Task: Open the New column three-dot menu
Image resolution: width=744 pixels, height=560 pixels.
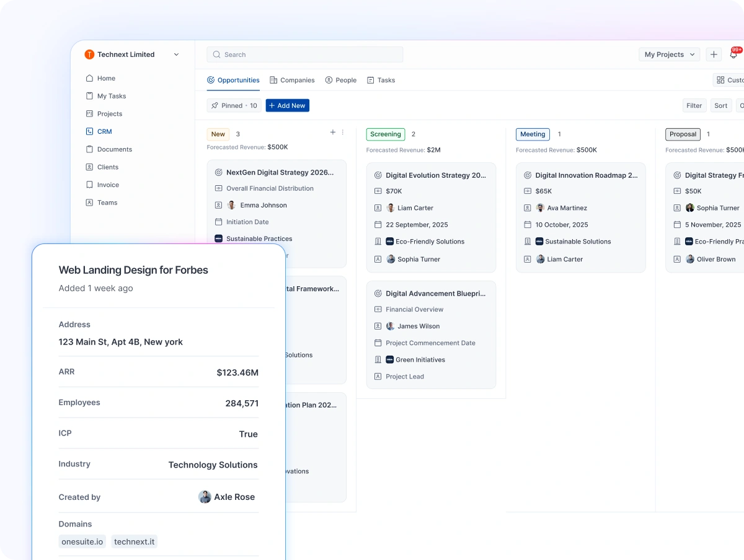Action: pos(343,133)
